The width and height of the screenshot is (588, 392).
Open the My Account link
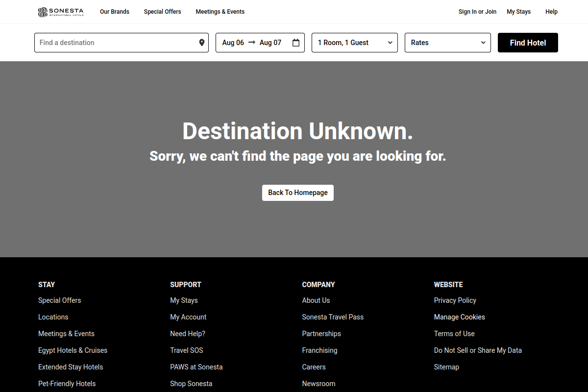pyautogui.click(x=188, y=317)
